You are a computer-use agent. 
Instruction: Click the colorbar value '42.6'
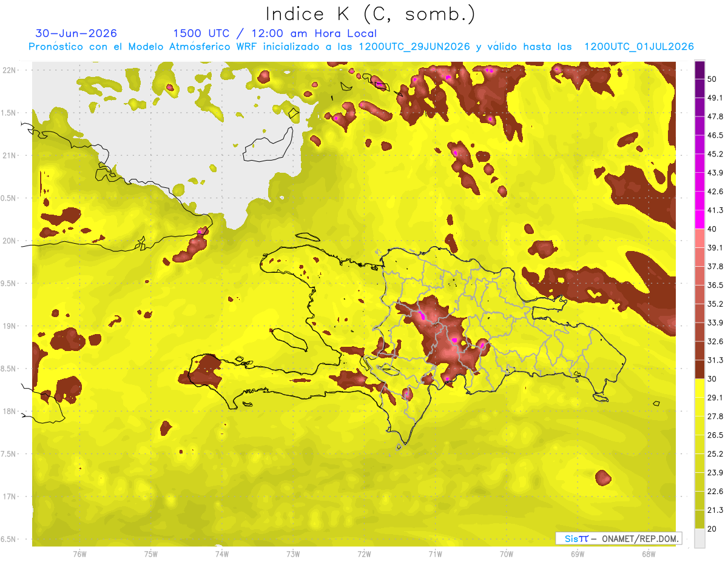(x=715, y=192)
